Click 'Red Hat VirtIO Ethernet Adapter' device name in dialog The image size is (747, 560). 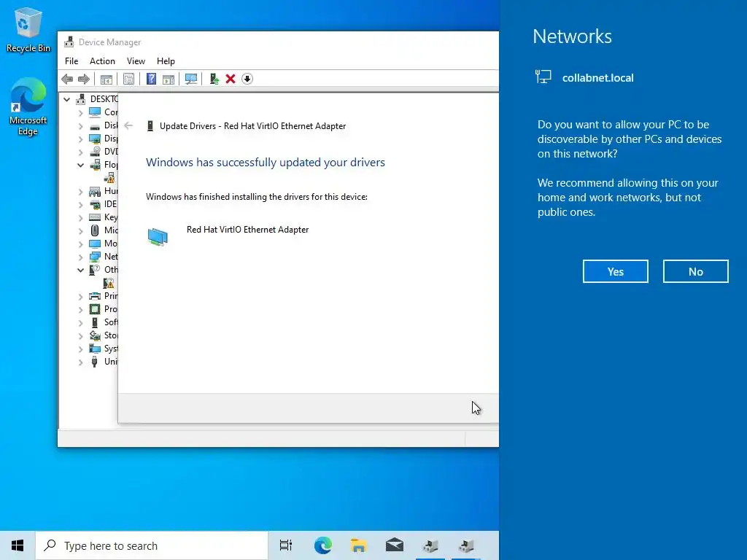coord(248,230)
